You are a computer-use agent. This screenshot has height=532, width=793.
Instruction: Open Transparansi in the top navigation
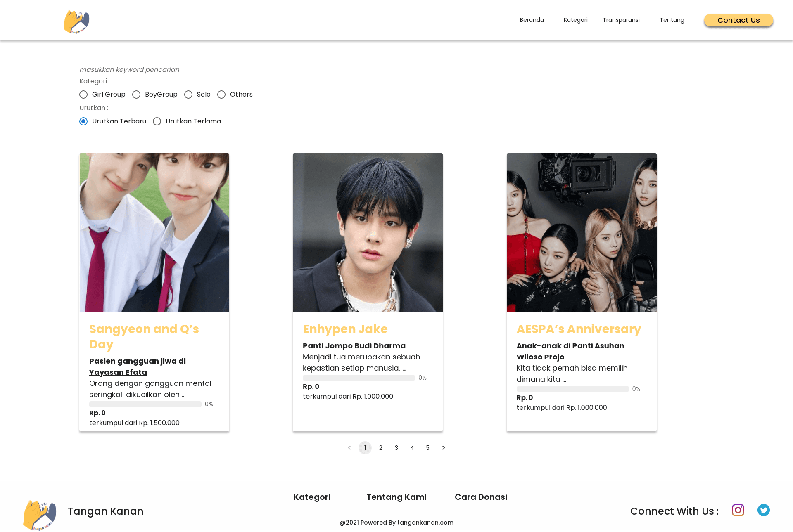[621, 20]
